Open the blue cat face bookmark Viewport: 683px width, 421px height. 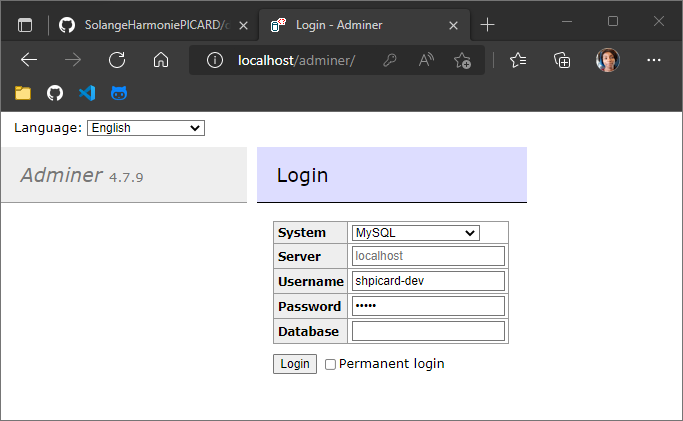(x=119, y=93)
